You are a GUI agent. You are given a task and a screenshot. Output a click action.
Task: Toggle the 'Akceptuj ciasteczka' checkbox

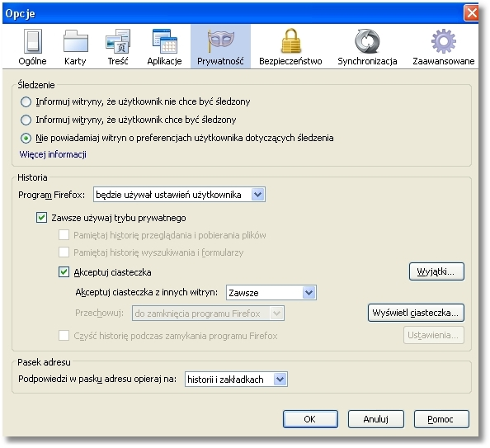64,272
